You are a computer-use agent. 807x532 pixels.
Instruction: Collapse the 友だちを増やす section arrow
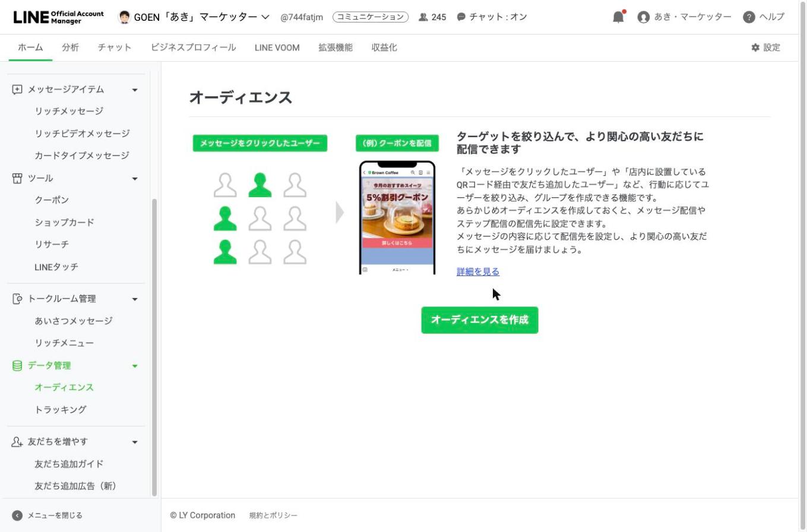[x=135, y=442]
